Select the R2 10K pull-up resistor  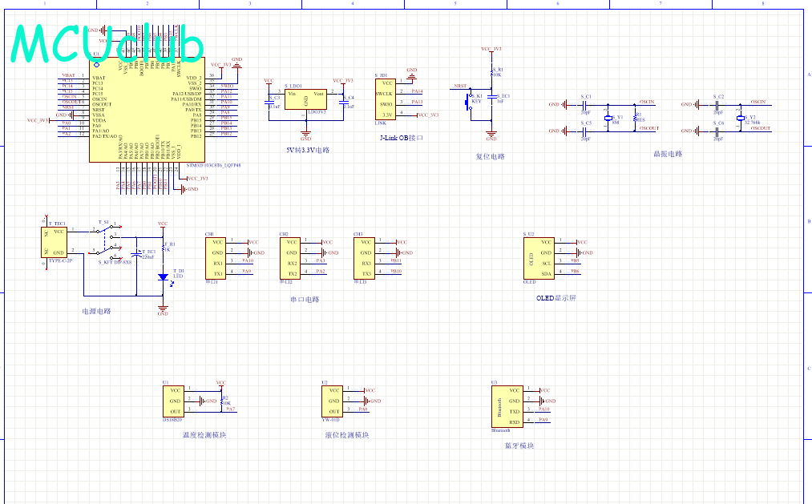[222, 401]
